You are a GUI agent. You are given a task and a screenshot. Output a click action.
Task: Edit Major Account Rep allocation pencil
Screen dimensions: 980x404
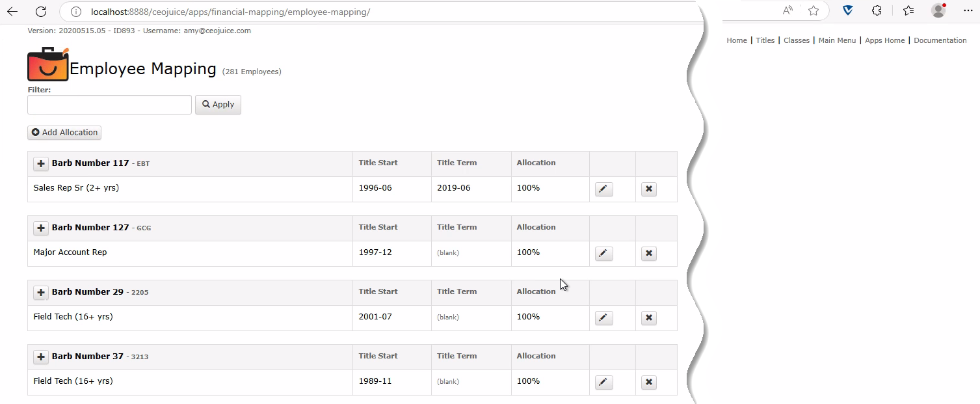pos(604,254)
